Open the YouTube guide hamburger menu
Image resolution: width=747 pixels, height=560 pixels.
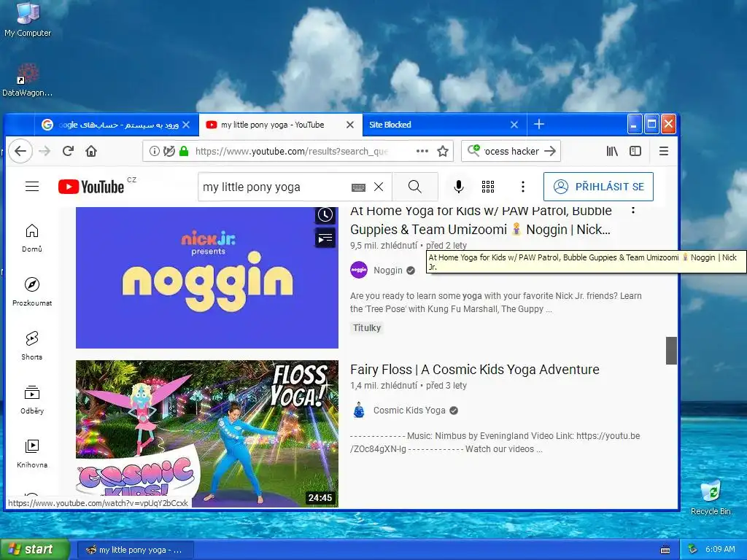32,187
